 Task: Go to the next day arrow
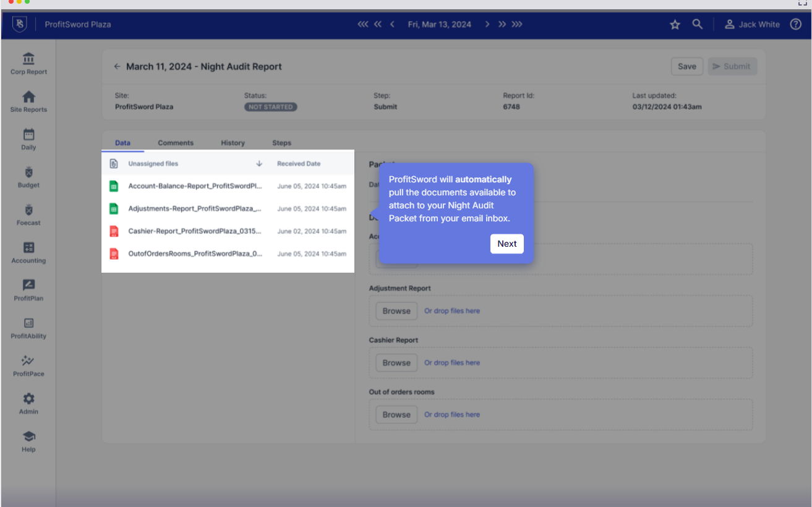(x=487, y=25)
